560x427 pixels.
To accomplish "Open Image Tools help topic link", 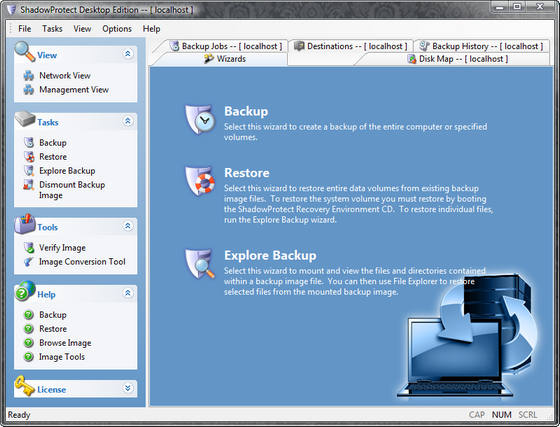I will tap(62, 357).
